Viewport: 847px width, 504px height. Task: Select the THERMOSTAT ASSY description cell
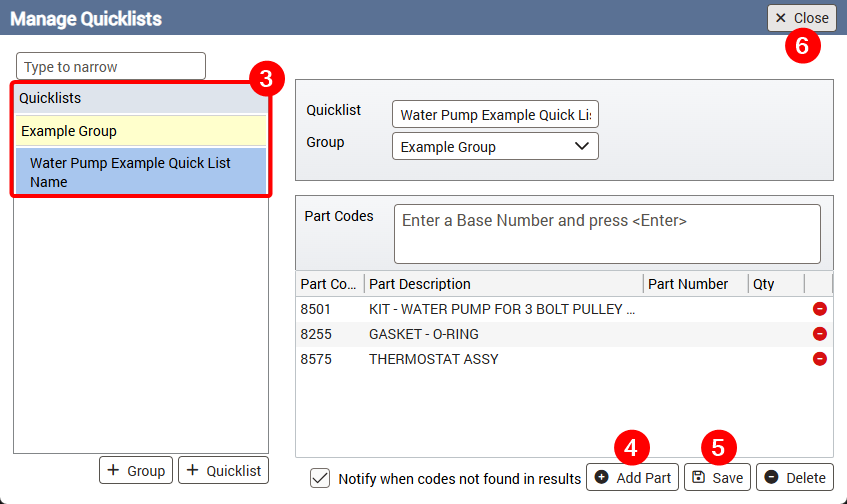[503, 359]
